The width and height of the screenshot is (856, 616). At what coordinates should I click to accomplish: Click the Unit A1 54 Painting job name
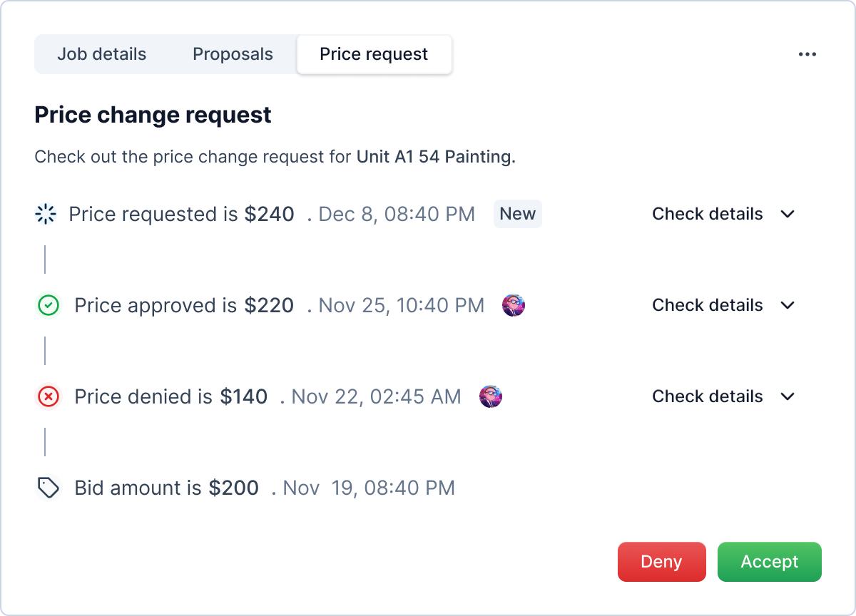pyautogui.click(x=435, y=157)
